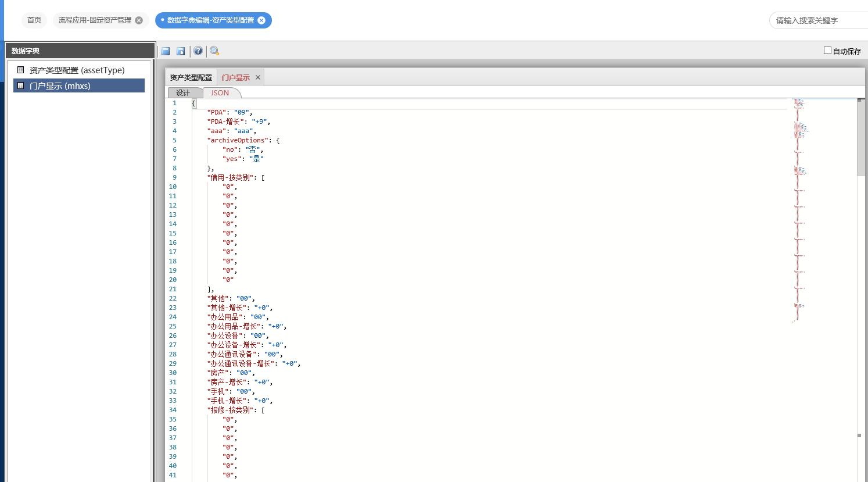
Task: Place cursor on the "aaa": "aaa" line
Action: point(232,131)
